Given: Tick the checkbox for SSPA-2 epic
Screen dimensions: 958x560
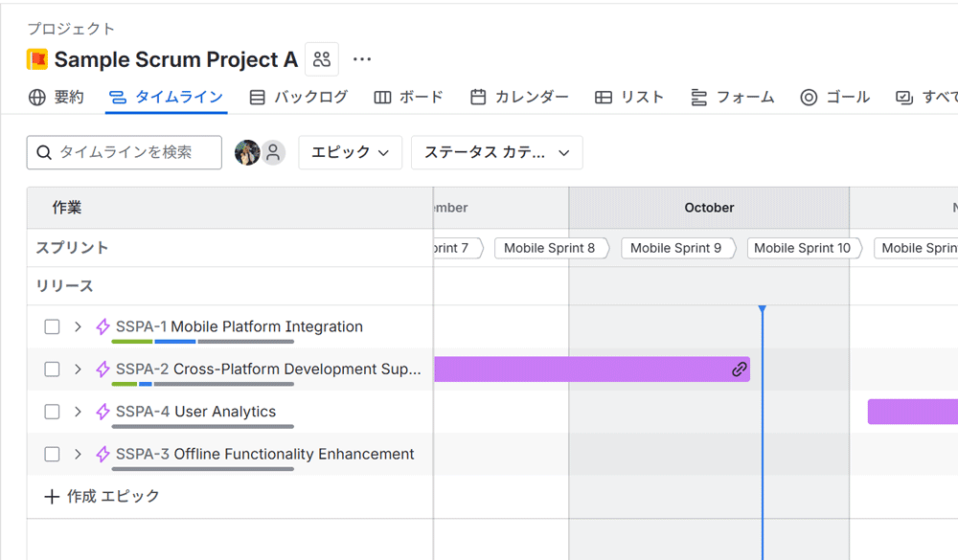Looking at the screenshot, I should coord(52,370).
